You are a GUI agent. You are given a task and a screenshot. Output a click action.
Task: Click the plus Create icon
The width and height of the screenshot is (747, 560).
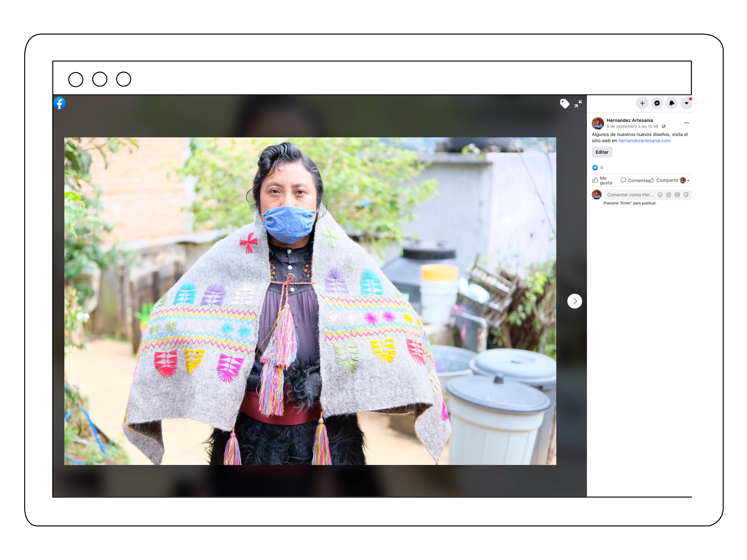click(642, 103)
